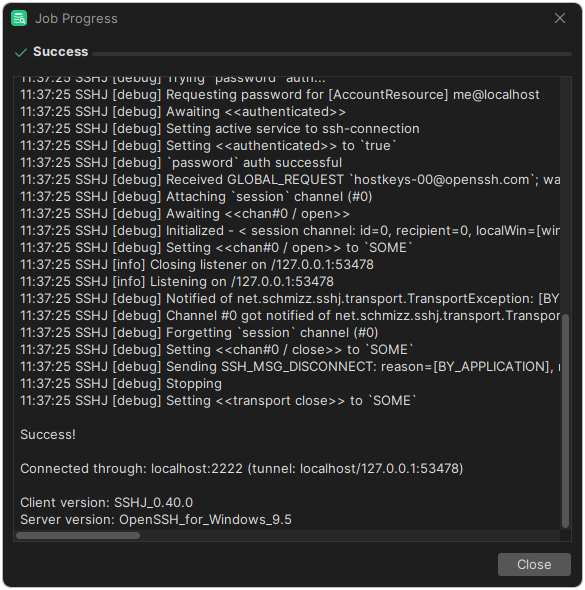Click the 'Client version: SSHJ_0.40.0' line
This screenshot has height=590, width=585.
tap(106, 502)
